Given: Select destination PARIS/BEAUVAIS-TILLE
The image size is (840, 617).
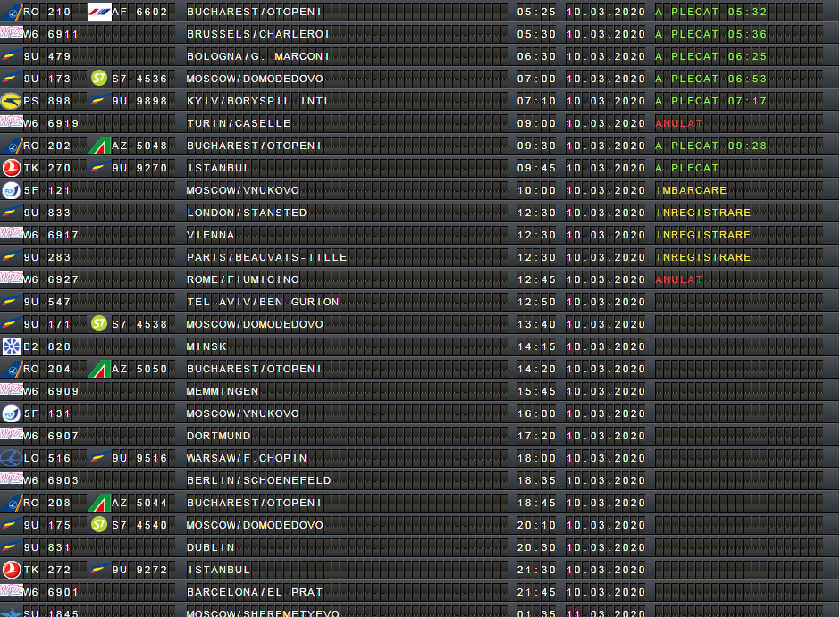Looking at the screenshot, I should point(267,257).
